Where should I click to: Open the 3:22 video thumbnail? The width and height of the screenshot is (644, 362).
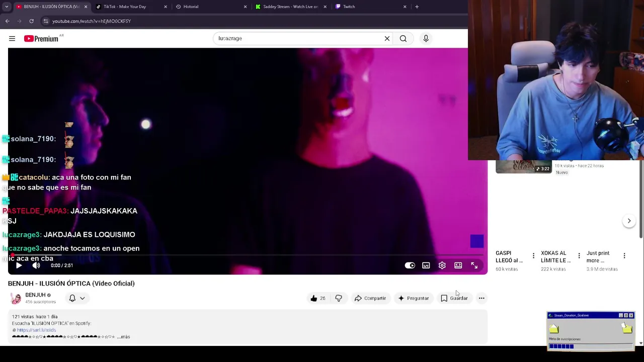click(523, 167)
